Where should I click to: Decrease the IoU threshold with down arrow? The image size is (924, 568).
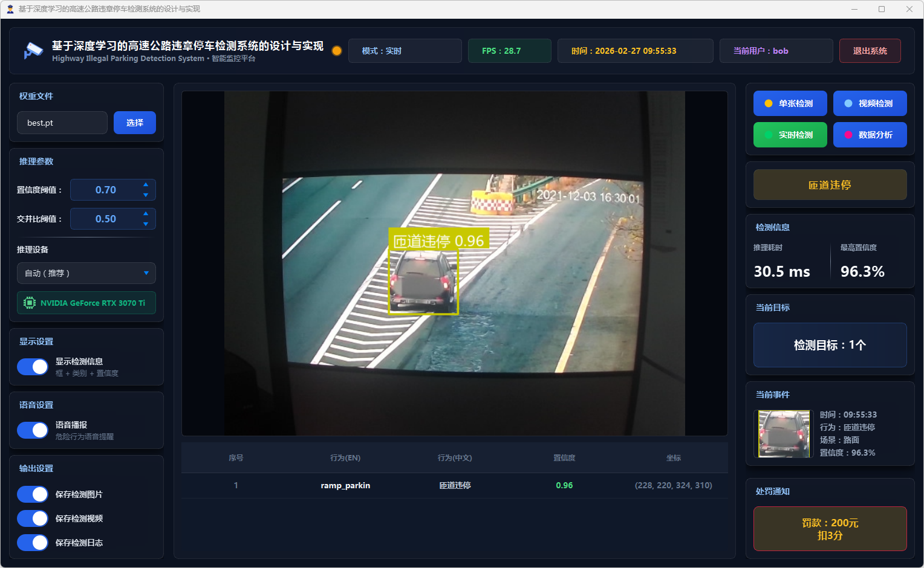tap(146, 224)
